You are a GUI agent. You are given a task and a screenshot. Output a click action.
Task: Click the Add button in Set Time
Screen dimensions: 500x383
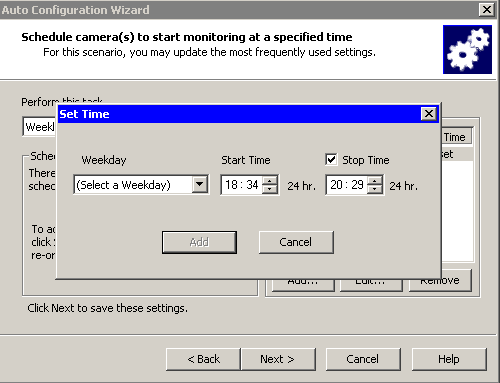199,242
